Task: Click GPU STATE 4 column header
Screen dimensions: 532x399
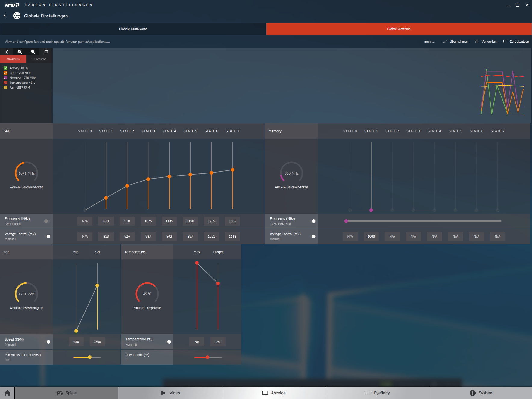Action: click(169, 131)
